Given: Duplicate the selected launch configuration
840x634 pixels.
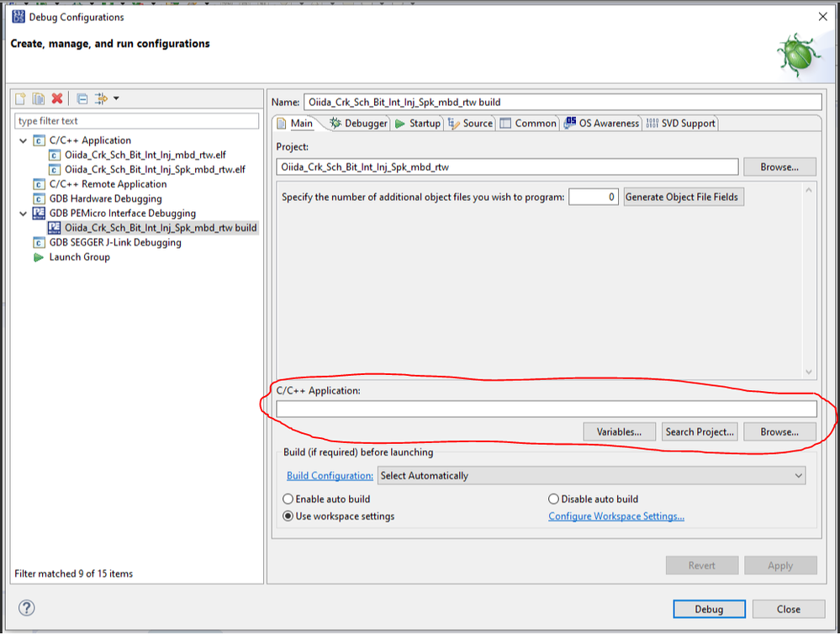Looking at the screenshot, I should pyautogui.click(x=39, y=98).
